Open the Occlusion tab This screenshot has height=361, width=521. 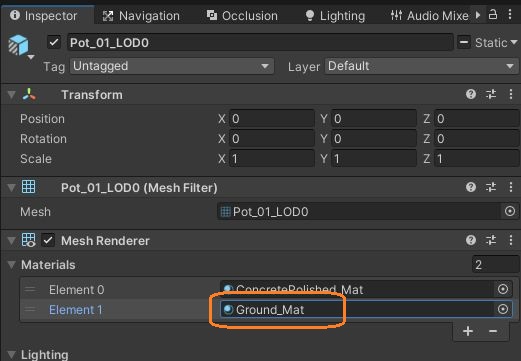pos(242,16)
